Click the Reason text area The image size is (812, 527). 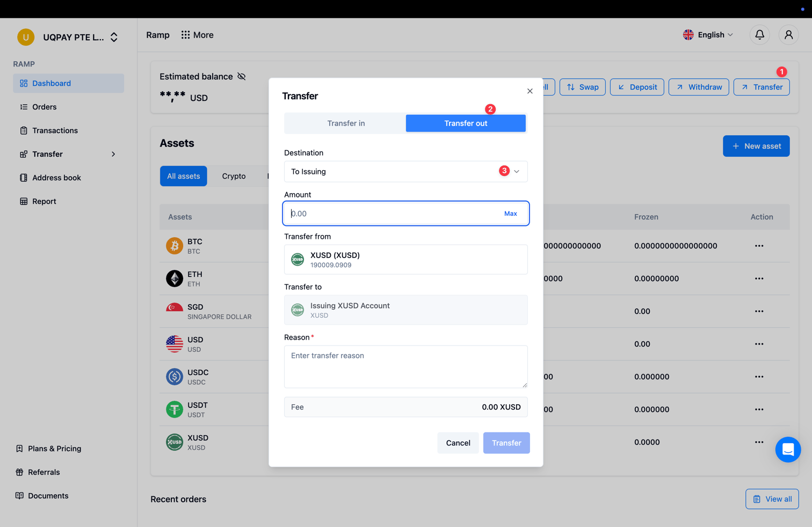[406, 367]
